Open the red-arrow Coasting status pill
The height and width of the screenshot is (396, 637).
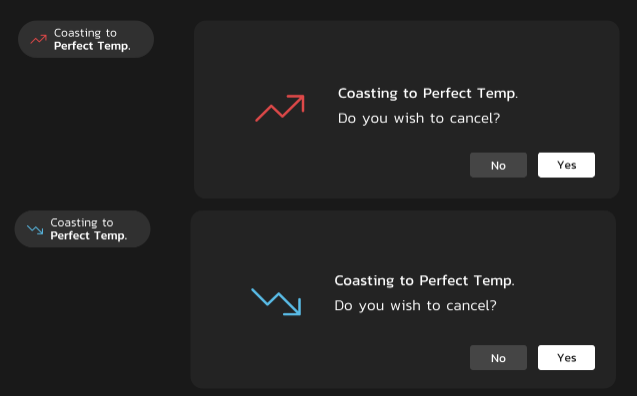coord(86,39)
